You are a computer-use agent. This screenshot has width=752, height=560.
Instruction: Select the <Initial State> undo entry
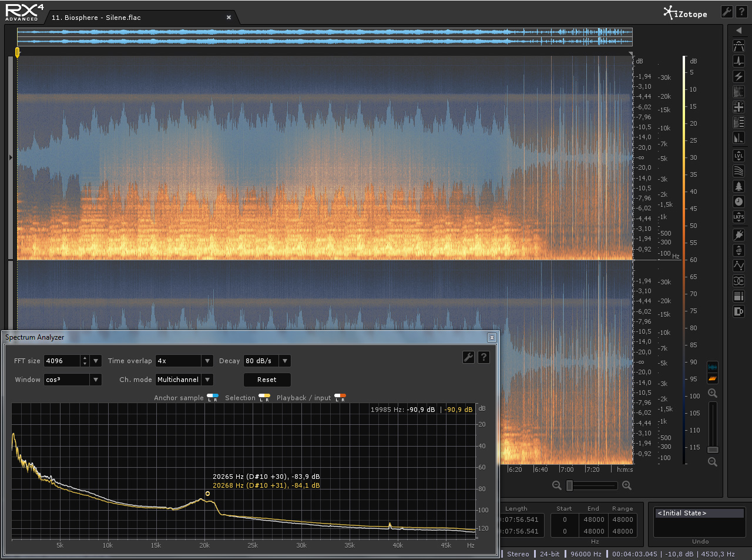point(700,513)
